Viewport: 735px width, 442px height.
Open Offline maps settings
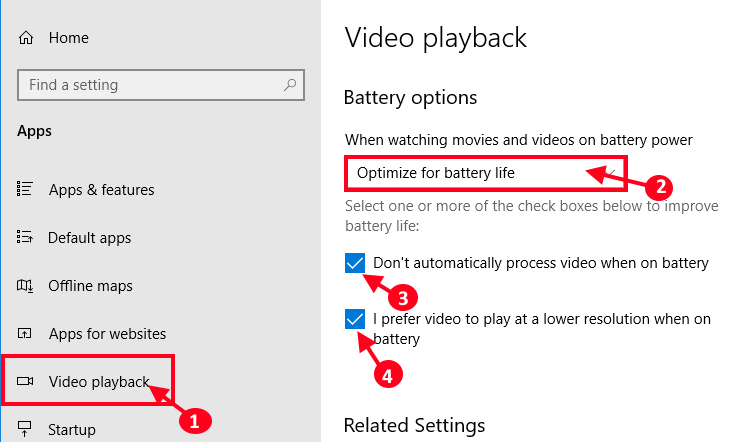point(90,286)
